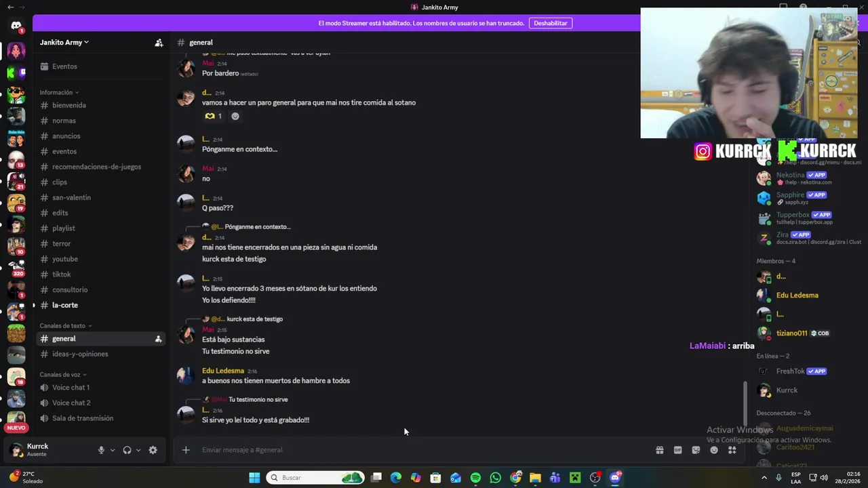Open headphone output options arrow
Viewport: 868px width, 488px height.
[138, 450]
